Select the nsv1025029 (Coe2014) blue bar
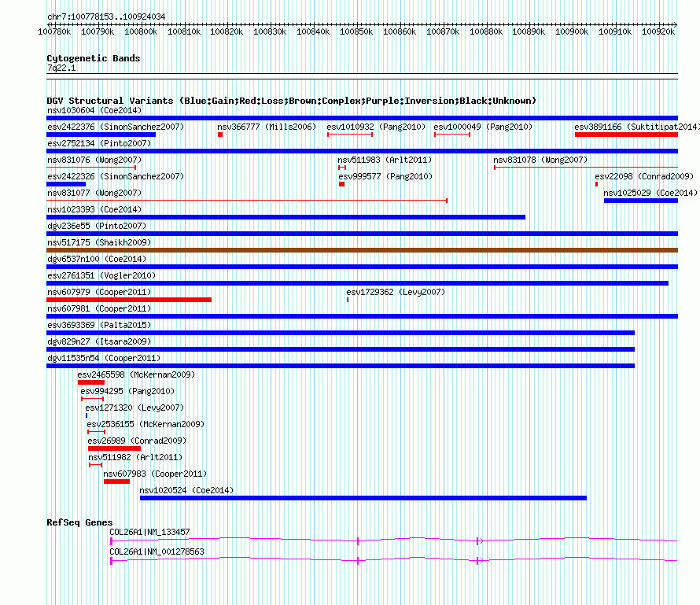This screenshot has height=605, width=700. [x=641, y=201]
